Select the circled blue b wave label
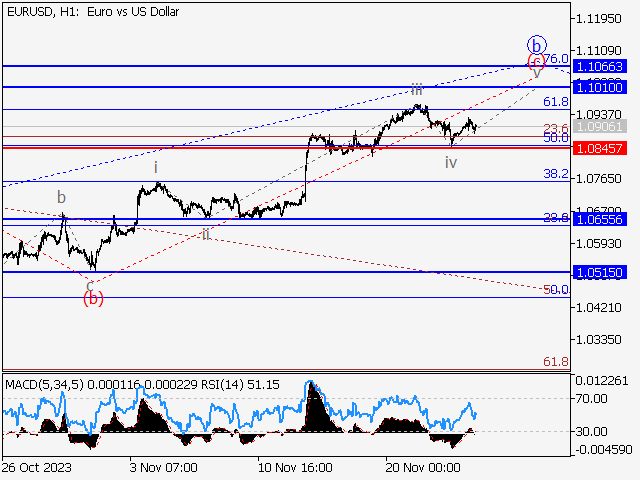Viewport: 640px width, 480px height. click(537, 45)
